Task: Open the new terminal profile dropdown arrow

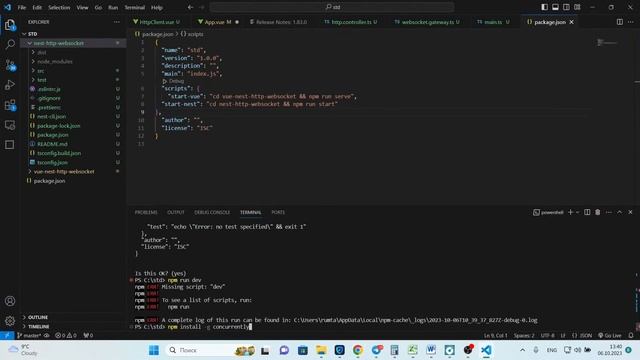Action: point(578,212)
